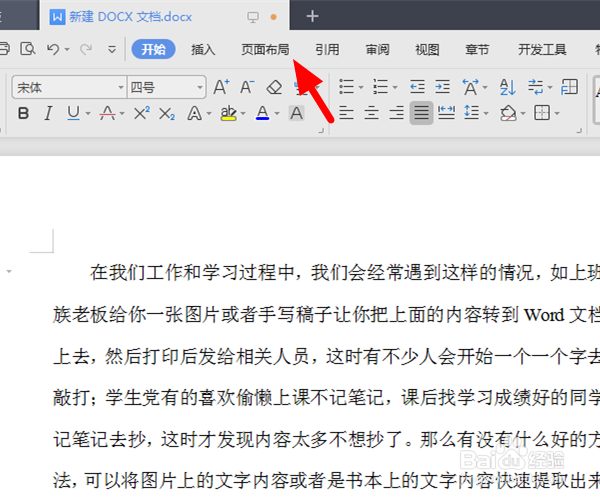The width and height of the screenshot is (600, 500).
Task: Click the clear formatting eraser icon
Action: click(274, 88)
